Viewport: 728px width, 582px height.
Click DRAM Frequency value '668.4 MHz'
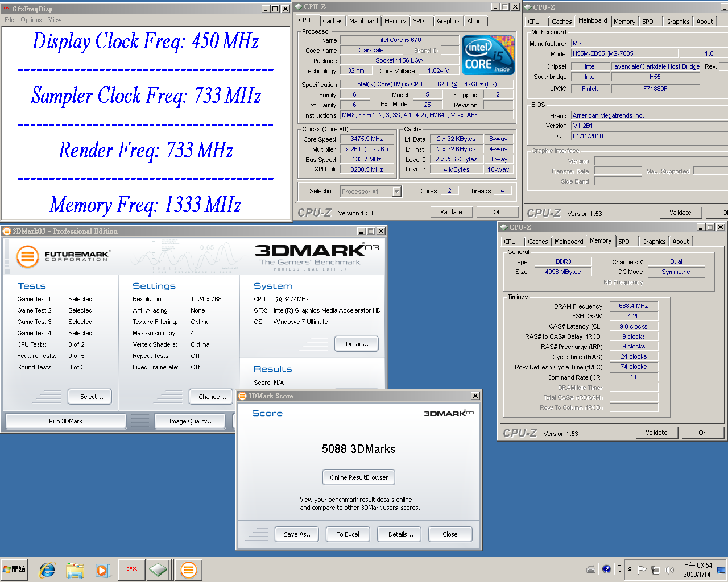[634, 306]
